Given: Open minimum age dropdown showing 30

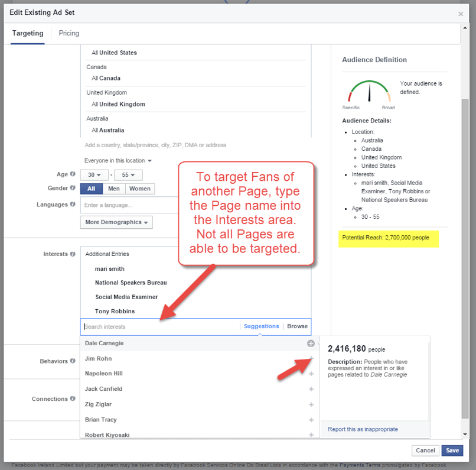Looking at the screenshot, I should tap(94, 175).
